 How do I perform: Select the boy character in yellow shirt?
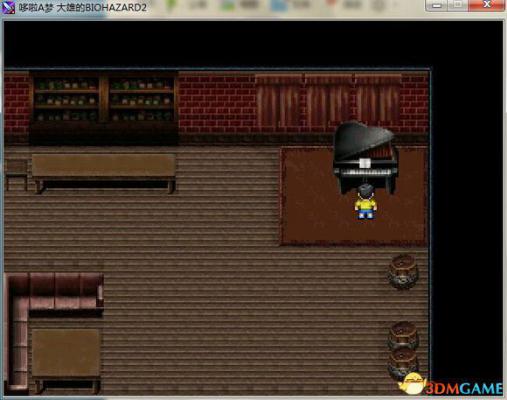tap(366, 202)
